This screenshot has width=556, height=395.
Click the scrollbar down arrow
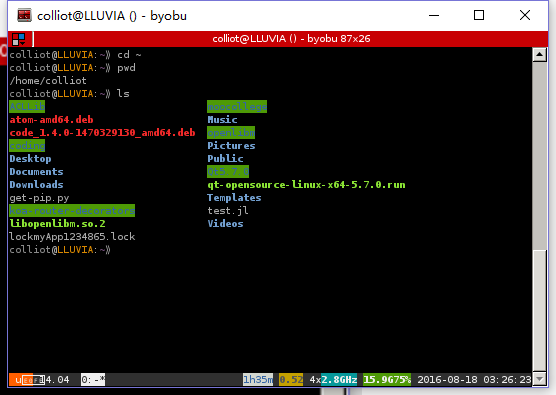coord(540,379)
